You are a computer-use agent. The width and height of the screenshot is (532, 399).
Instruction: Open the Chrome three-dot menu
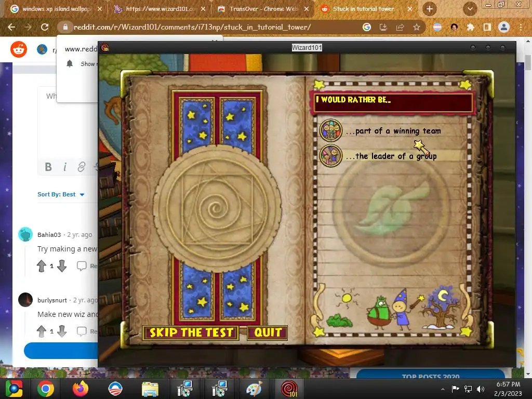521,27
